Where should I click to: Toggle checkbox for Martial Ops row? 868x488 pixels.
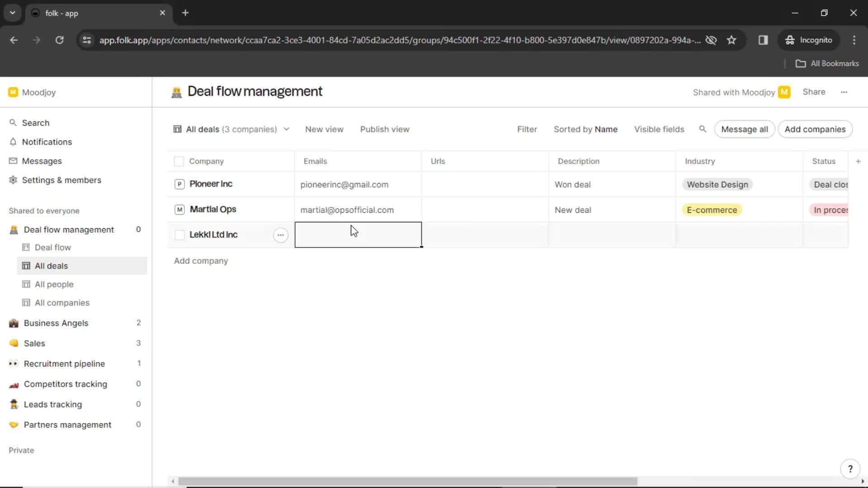coord(179,209)
